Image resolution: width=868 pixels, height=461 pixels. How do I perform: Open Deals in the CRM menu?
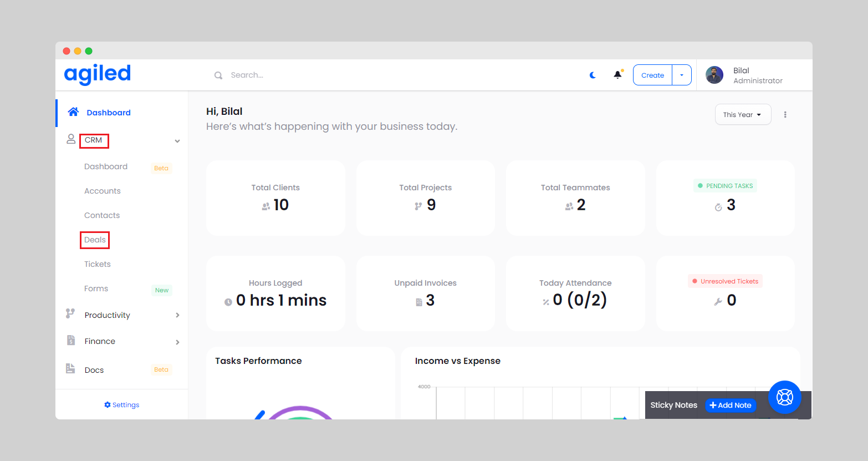coord(95,240)
